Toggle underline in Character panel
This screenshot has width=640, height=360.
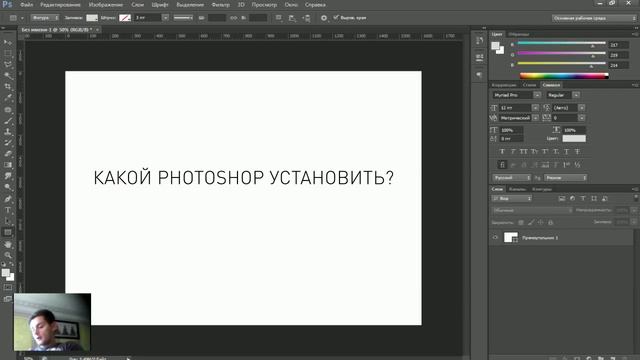point(567,151)
